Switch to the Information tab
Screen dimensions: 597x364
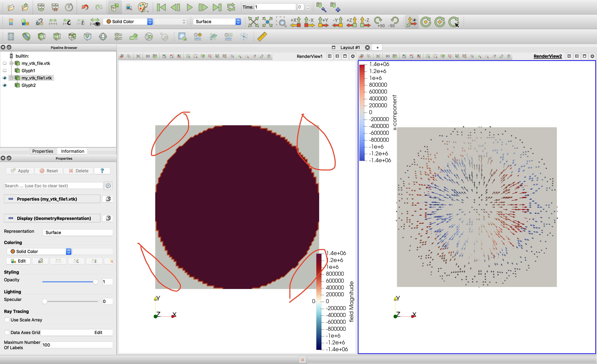[x=72, y=151]
